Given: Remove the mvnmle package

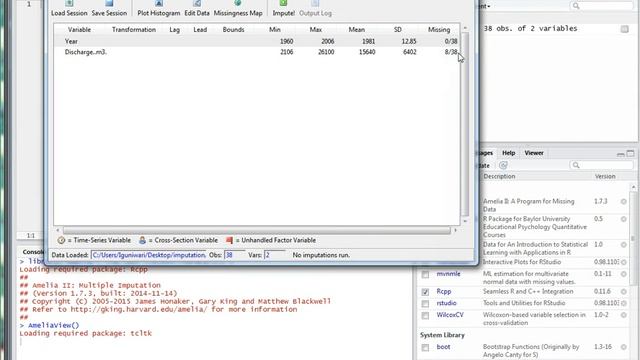Looking at the screenshot, I should pos(624,274).
